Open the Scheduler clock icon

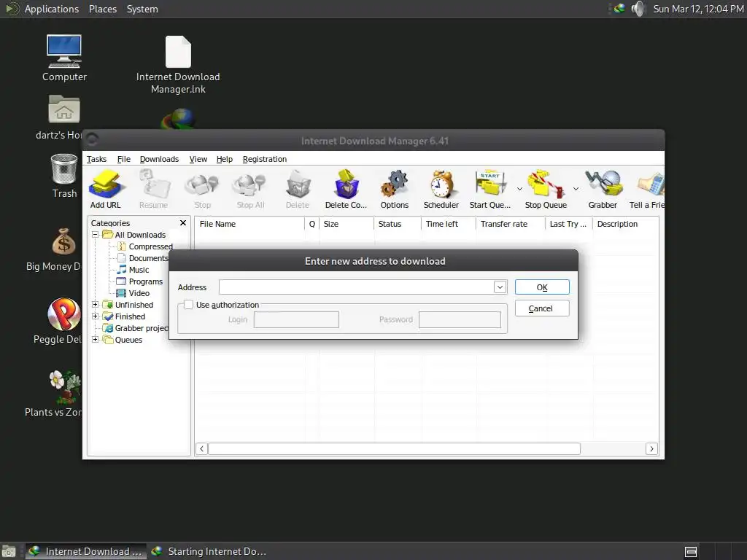[x=441, y=184]
